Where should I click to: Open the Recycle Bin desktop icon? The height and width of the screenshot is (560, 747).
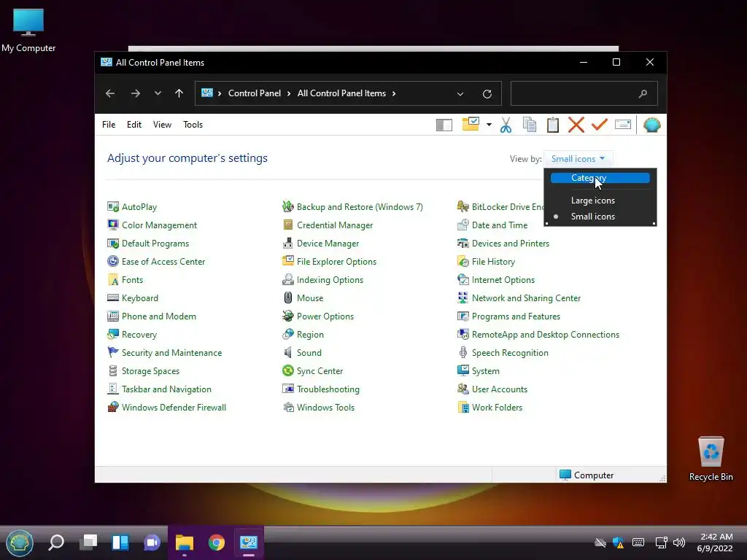tap(711, 459)
